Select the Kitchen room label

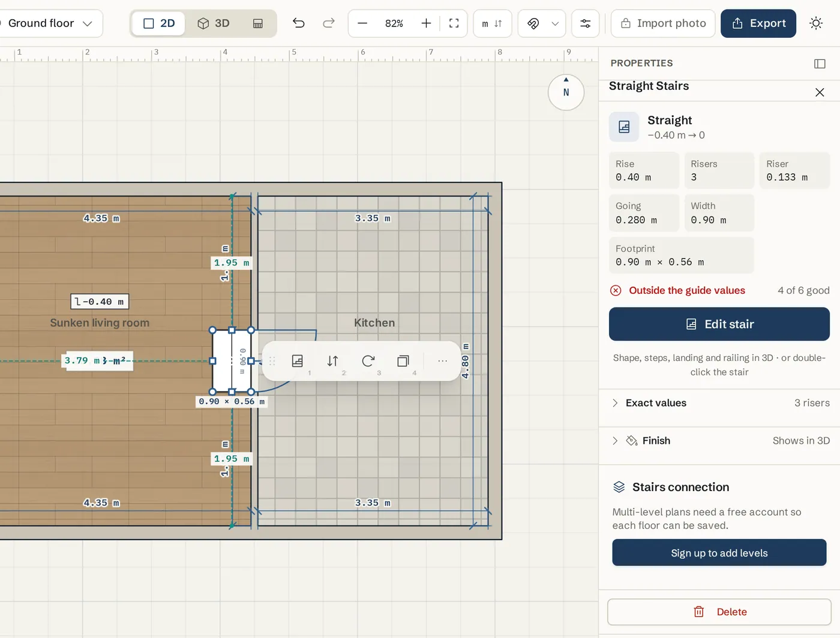[x=374, y=323]
